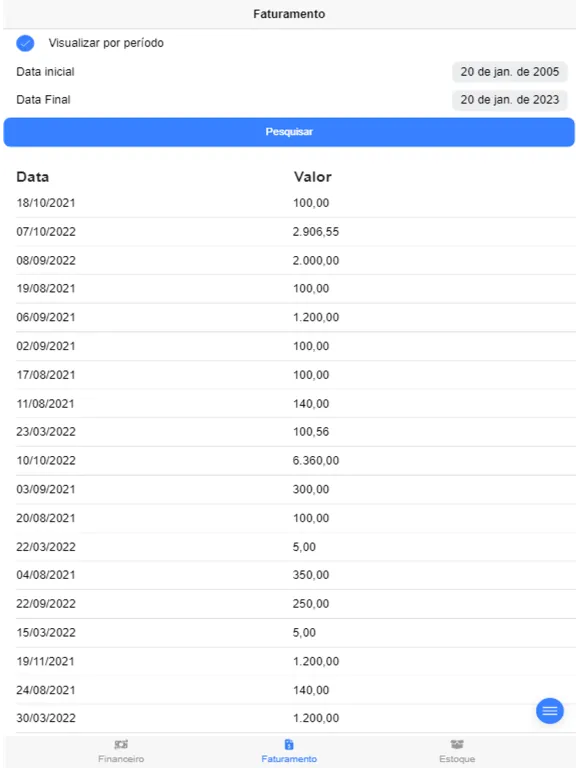Toggle the Visualizar por período checkbox
The height and width of the screenshot is (768, 576).
click(x=25, y=43)
